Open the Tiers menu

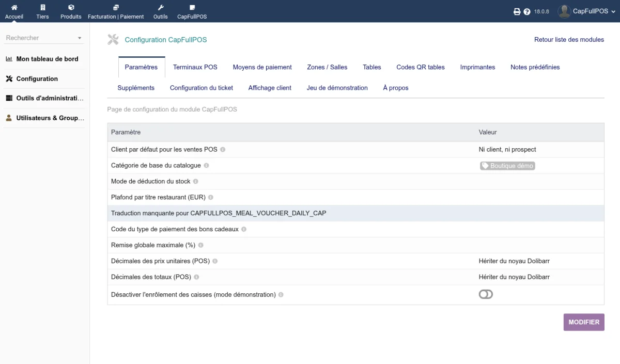pos(42,11)
